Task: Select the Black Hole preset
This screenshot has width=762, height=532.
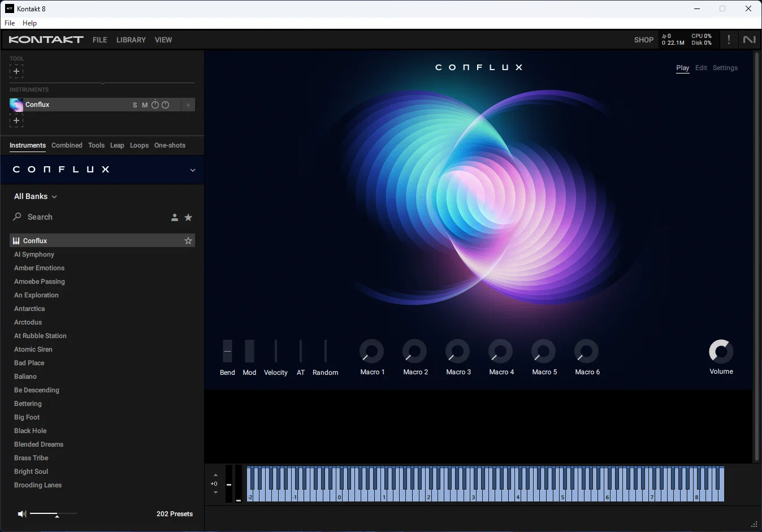Action: [x=31, y=431]
